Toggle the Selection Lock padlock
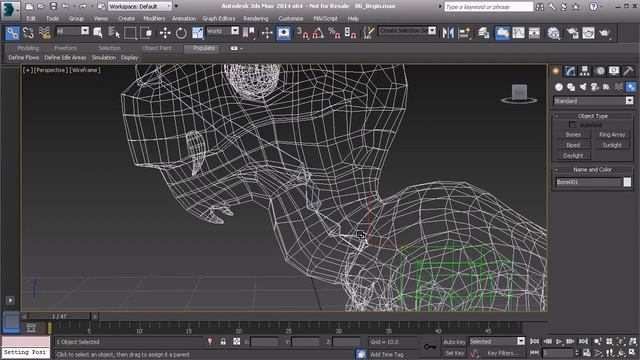Screen dimensions: 640x360 pos(223,342)
